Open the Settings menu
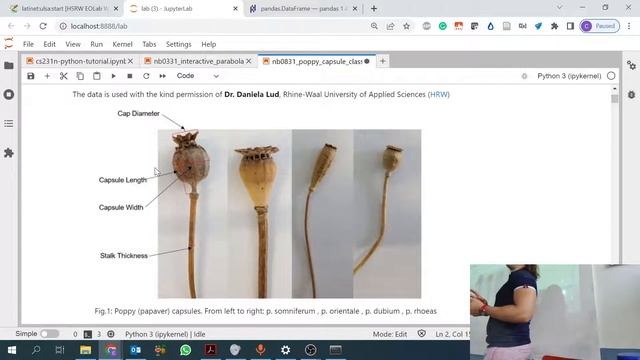 coord(178,44)
